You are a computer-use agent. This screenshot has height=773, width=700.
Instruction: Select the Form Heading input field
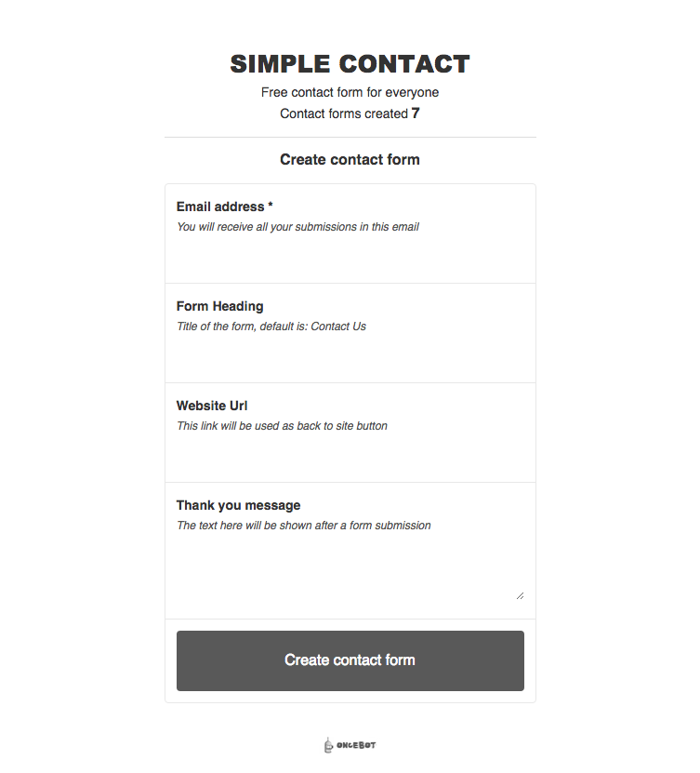[x=350, y=356]
